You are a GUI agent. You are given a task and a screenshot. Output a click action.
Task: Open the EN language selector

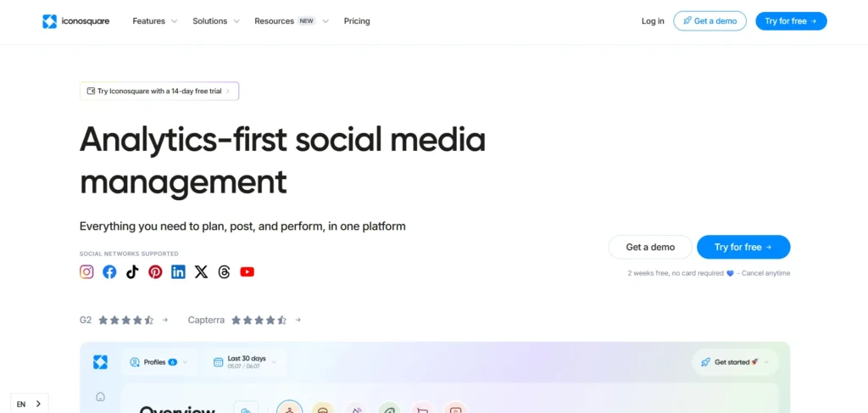30,404
